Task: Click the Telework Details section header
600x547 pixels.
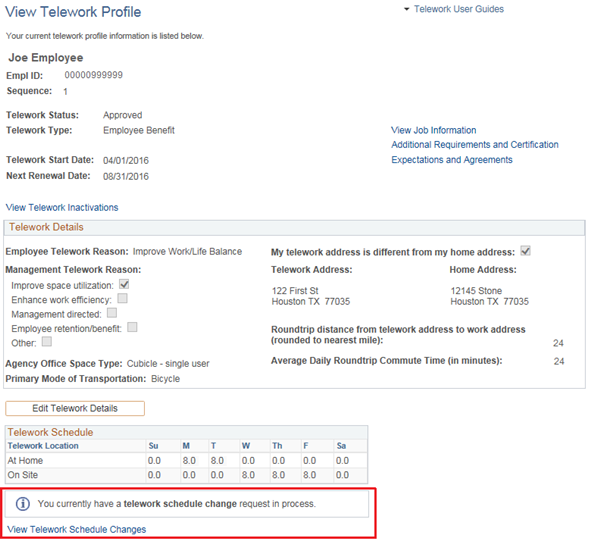Action: point(45,228)
